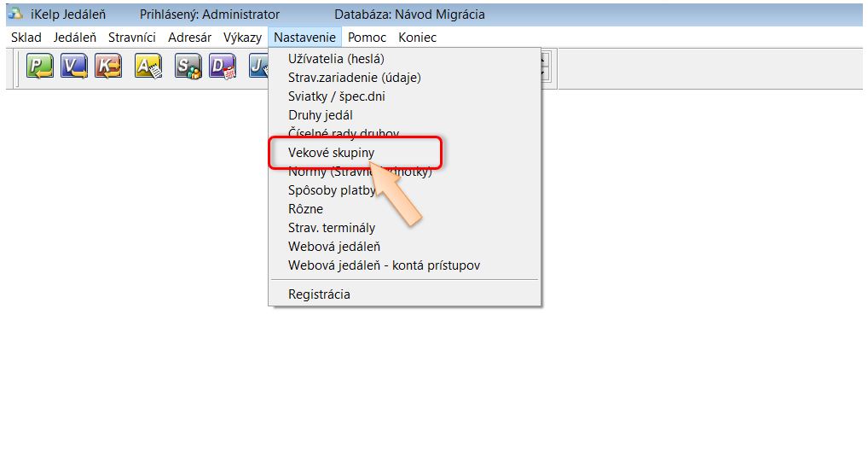Image resolution: width=868 pixels, height=466 pixels.
Task: Click the blue V toolbar icon
Action: pyautogui.click(x=73, y=67)
